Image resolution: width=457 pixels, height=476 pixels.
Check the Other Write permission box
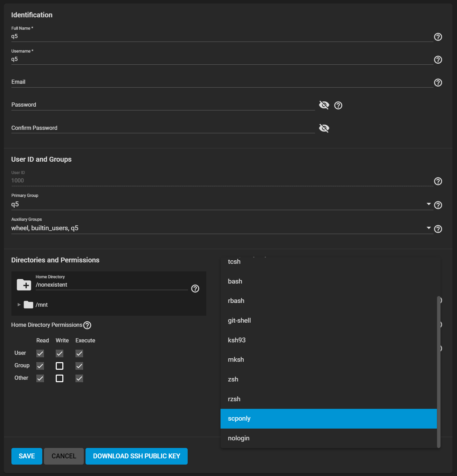coord(60,378)
